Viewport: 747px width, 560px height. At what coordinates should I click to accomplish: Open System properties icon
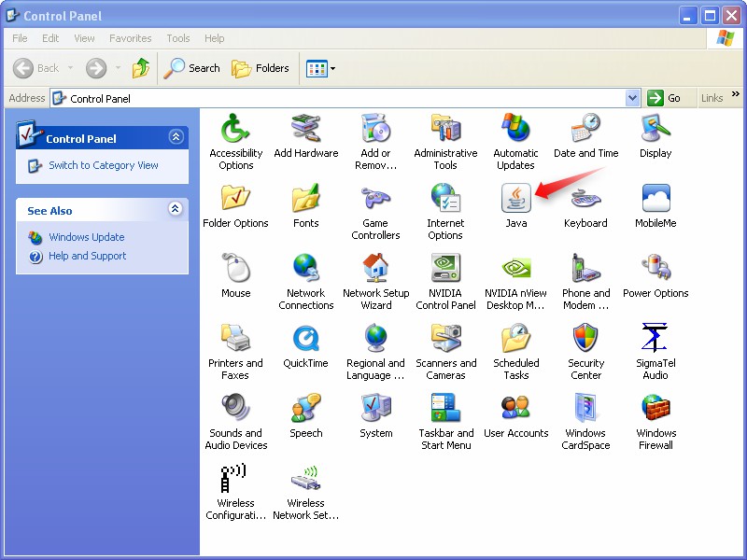tap(375, 409)
